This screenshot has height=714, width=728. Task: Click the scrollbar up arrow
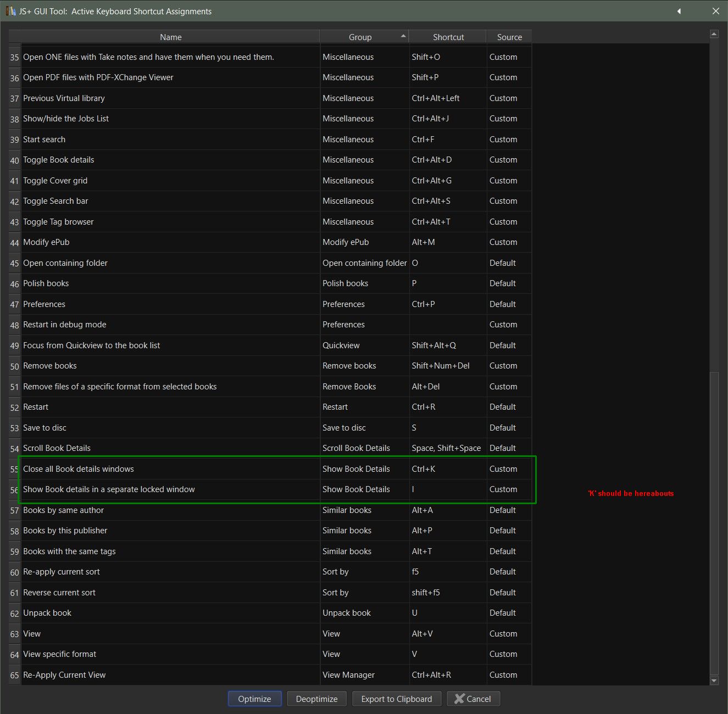tap(714, 34)
